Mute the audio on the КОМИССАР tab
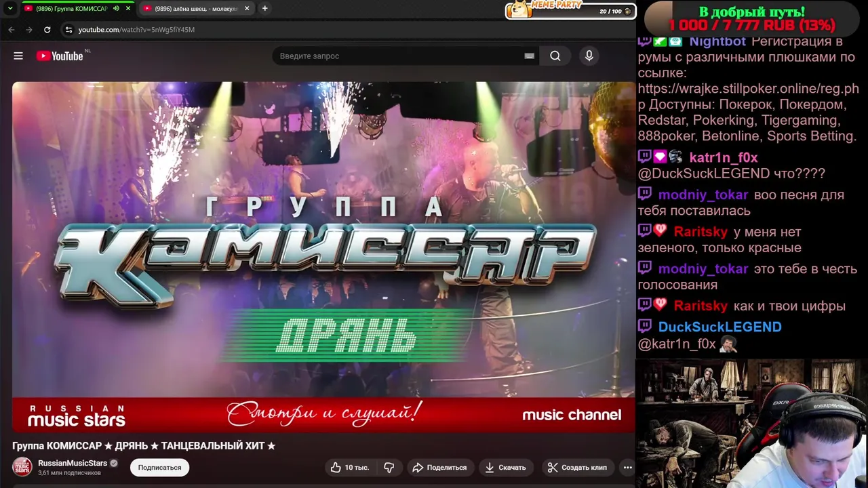This screenshot has height=488, width=868. [116, 9]
